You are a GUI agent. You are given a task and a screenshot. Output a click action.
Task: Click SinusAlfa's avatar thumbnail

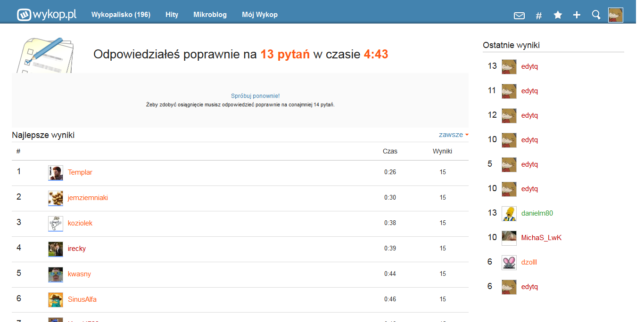pyautogui.click(x=56, y=300)
